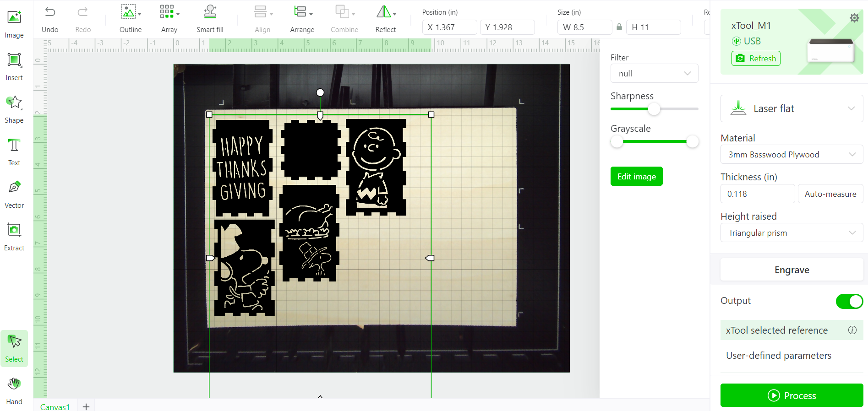Add a new canvas with the plus icon

tap(86, 406)
